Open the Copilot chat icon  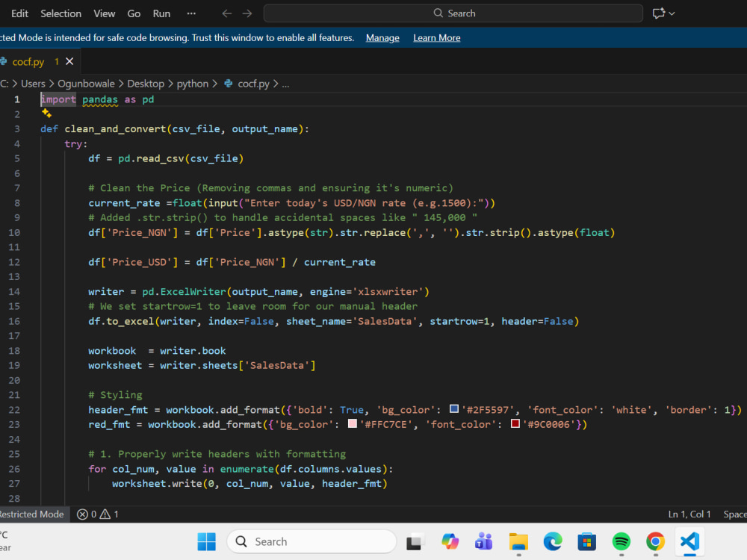[658, 13]
